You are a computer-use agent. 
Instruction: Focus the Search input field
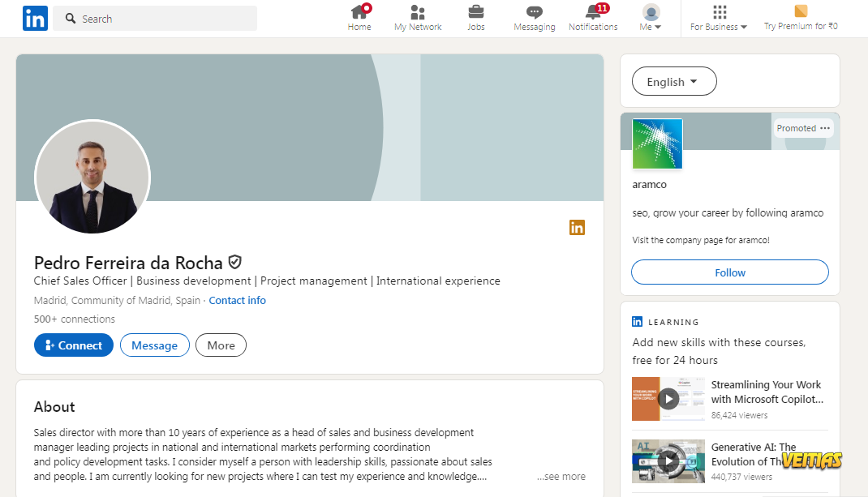point(155,19)
